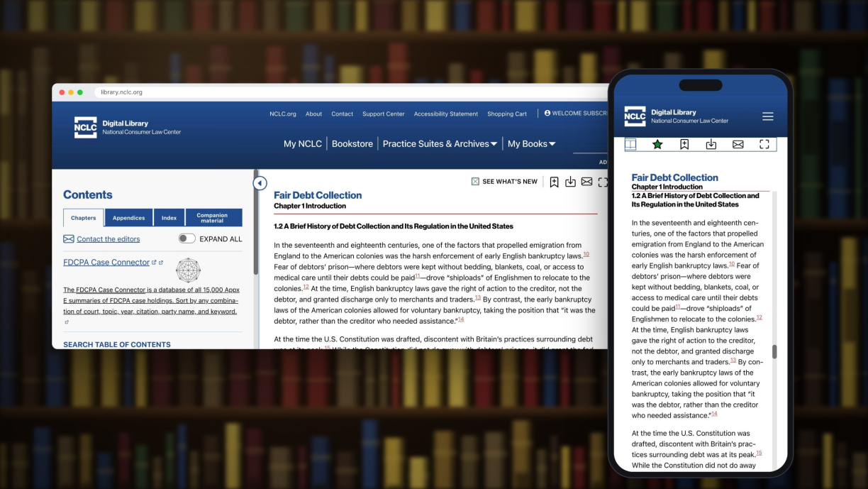Image resolution: width=868 pixels, height=489 pixels.
Task: Click Fair Debt Collection title in desktop reader
Action: pyautogui.click(x=318, y=195)
